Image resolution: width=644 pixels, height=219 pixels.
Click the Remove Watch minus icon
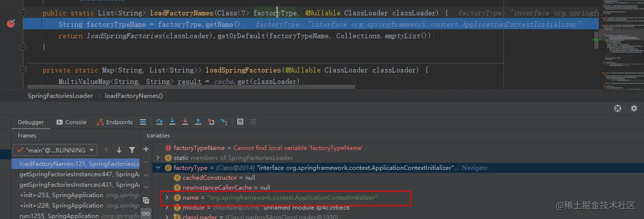(x=146, y=162)
